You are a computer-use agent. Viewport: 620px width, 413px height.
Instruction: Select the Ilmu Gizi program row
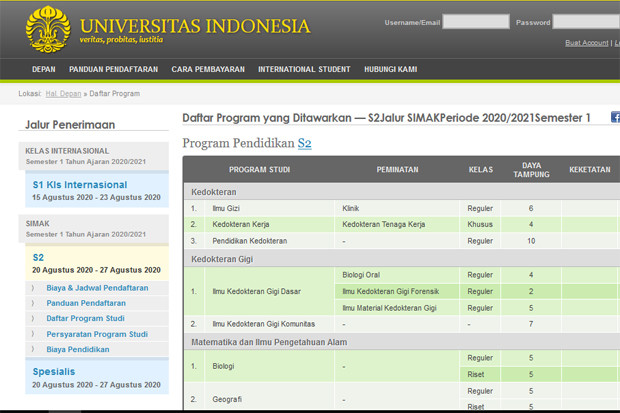pos(402,208)
